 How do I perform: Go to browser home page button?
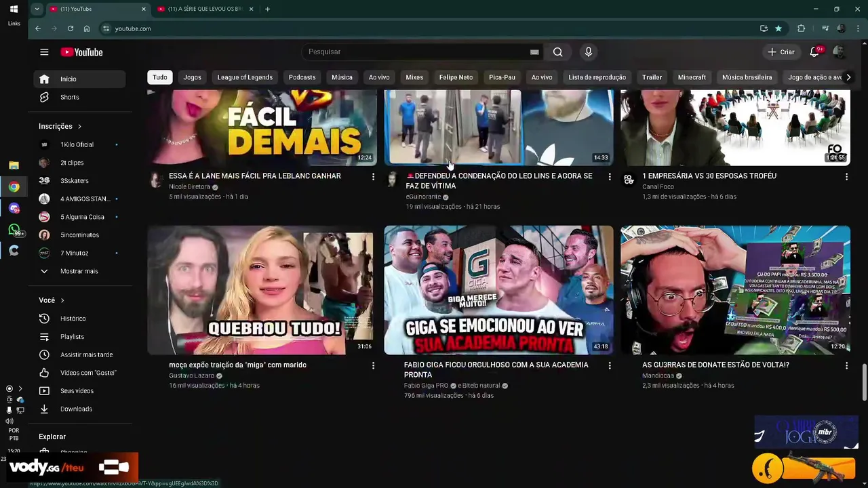pyautogui.click(x=87, y=28)
